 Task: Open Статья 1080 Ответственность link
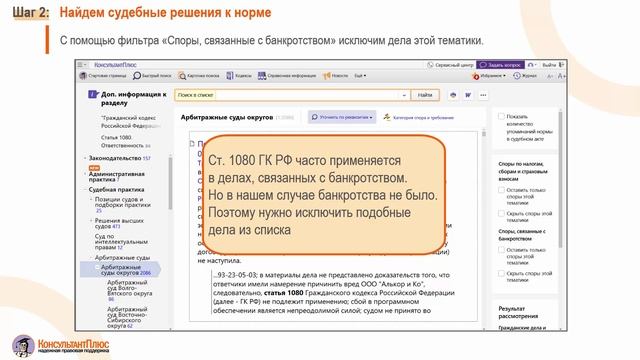(126, 141)
